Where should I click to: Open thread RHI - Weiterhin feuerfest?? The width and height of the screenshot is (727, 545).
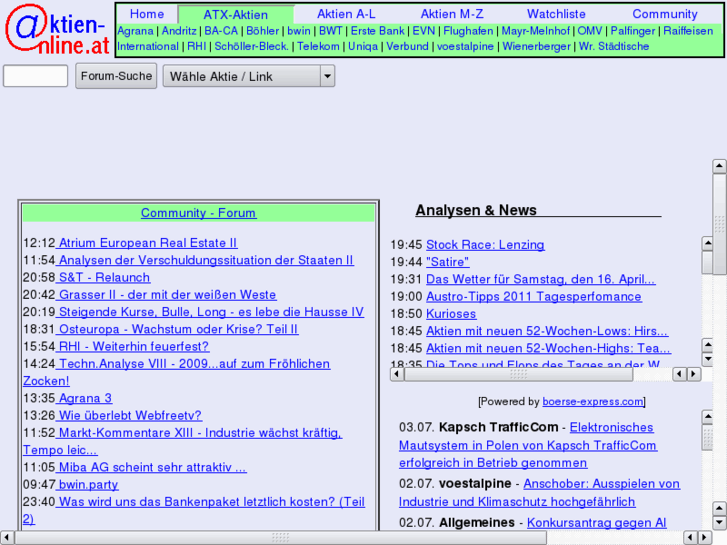[132, 346]
